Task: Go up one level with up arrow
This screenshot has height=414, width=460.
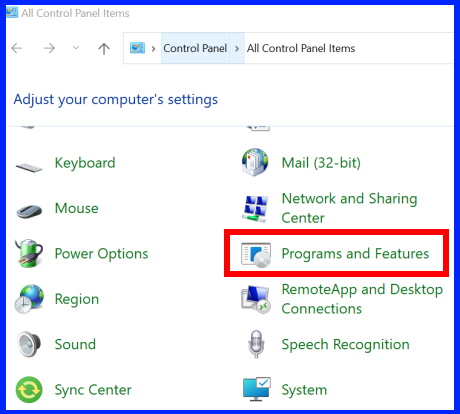Action: (104, 49)
